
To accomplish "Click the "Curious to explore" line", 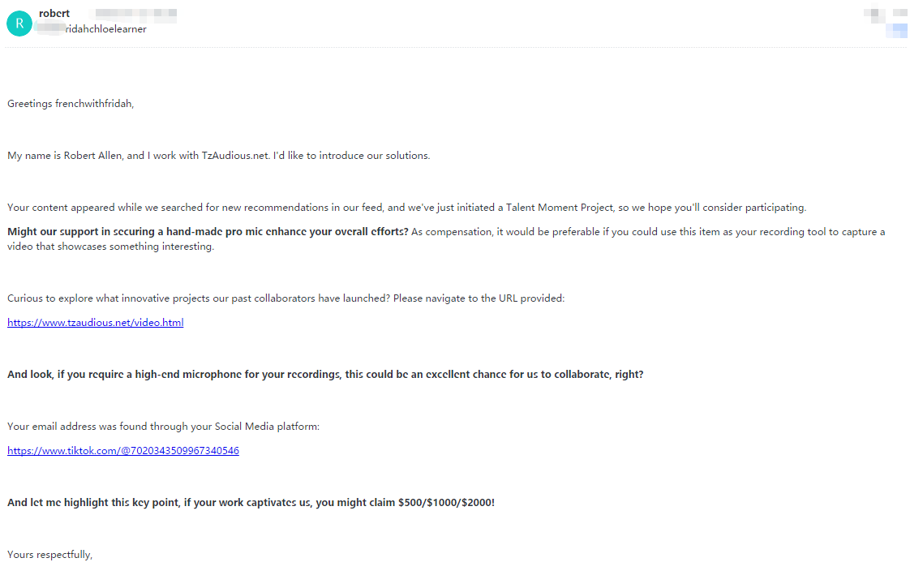I will click(285, 298).
